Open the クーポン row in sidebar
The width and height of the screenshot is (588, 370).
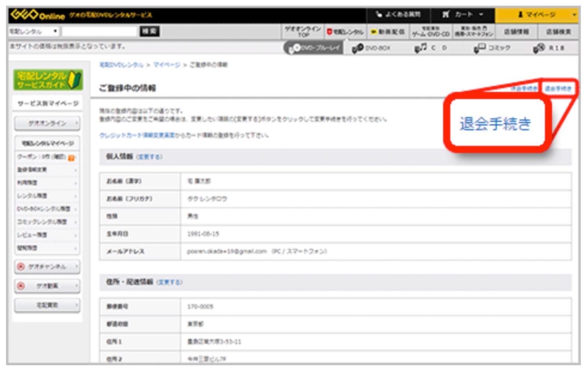coord(47,157)
